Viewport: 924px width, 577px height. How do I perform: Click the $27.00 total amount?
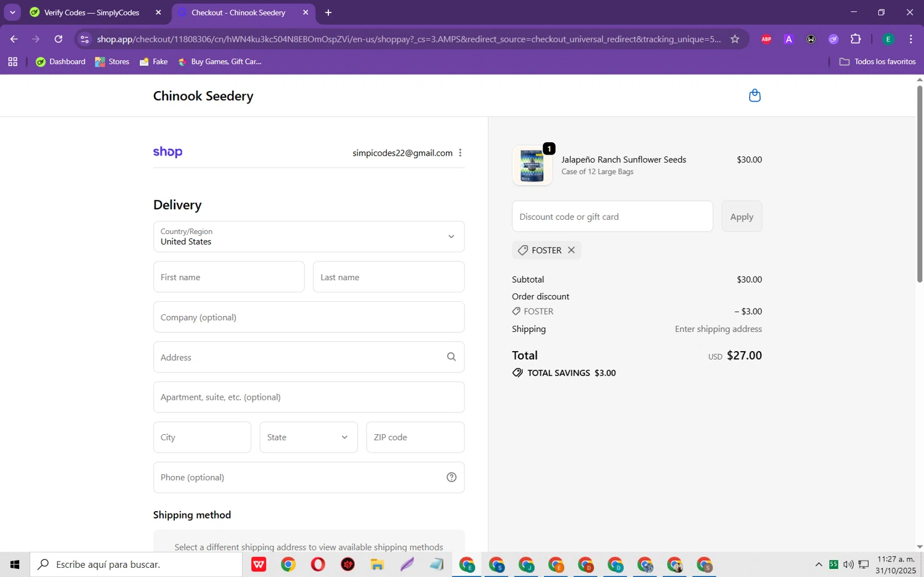[x=744, y=355]
